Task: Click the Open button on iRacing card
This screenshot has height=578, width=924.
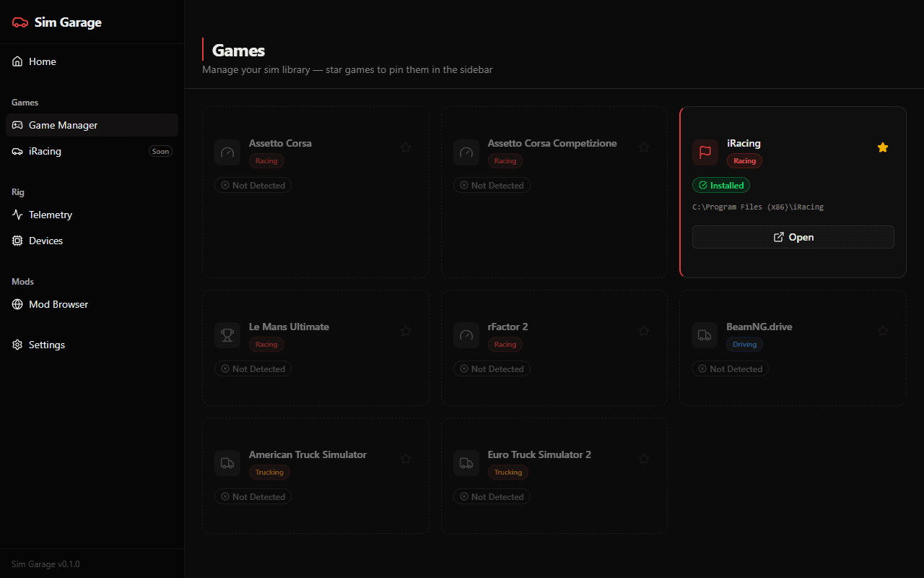Action: coord(793,237)
